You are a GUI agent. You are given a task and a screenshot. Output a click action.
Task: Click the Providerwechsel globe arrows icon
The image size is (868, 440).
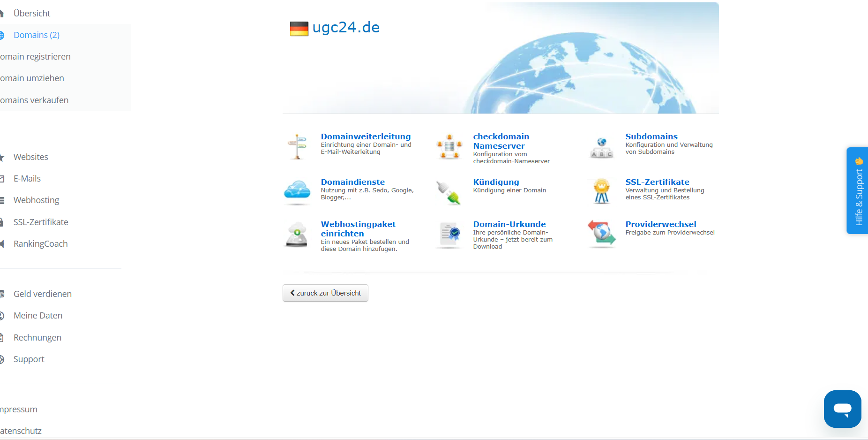tap(602, 234)
